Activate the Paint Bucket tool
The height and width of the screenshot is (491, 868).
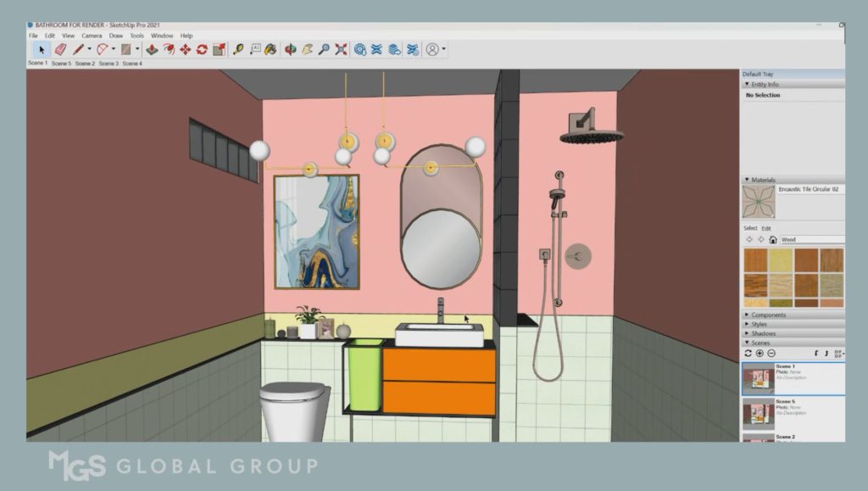[x=271, y=50]
